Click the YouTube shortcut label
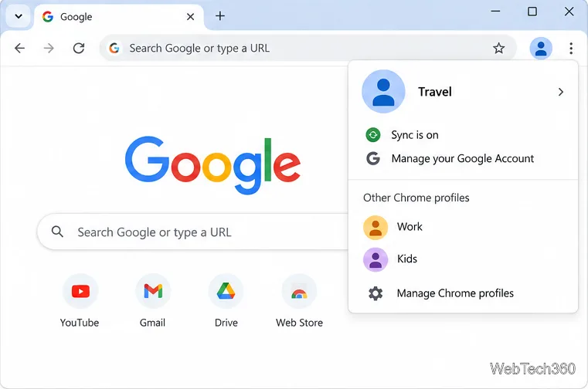588x389 pixels. tap(80, 323)
